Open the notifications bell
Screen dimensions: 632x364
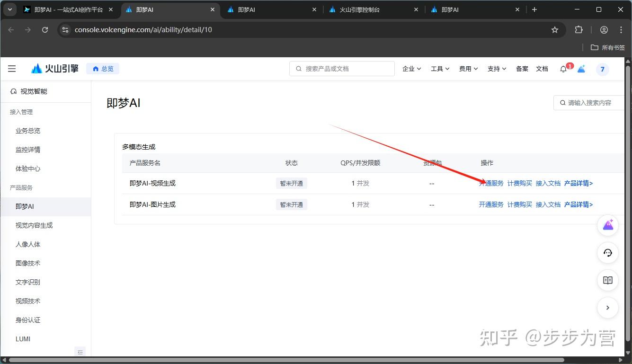tap(563, 69)
